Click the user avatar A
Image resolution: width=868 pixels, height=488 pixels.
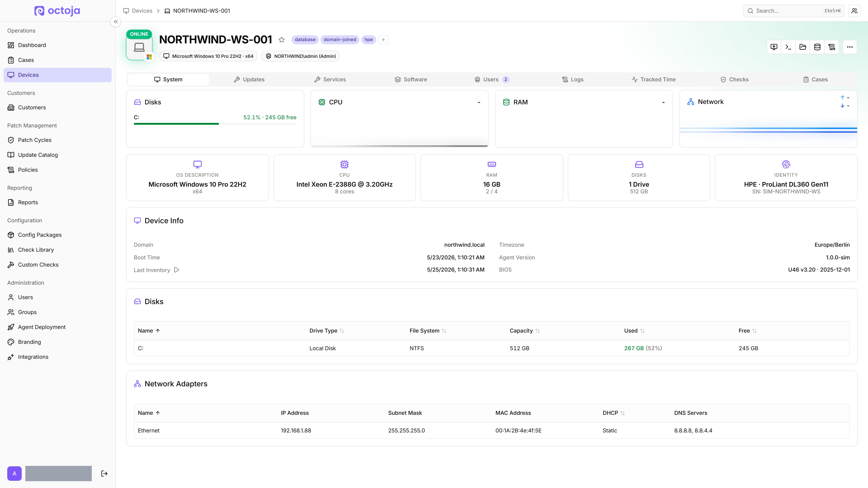click(14, 474)
